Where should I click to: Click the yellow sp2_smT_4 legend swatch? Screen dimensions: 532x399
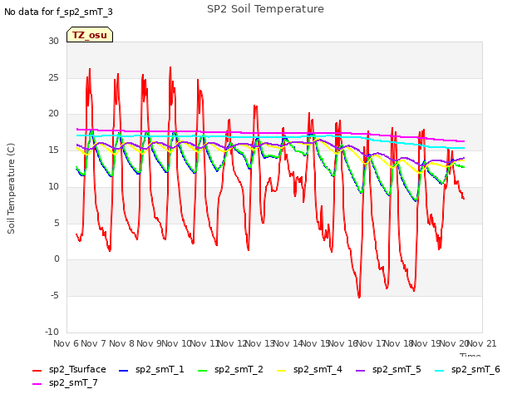coord(281,371)
